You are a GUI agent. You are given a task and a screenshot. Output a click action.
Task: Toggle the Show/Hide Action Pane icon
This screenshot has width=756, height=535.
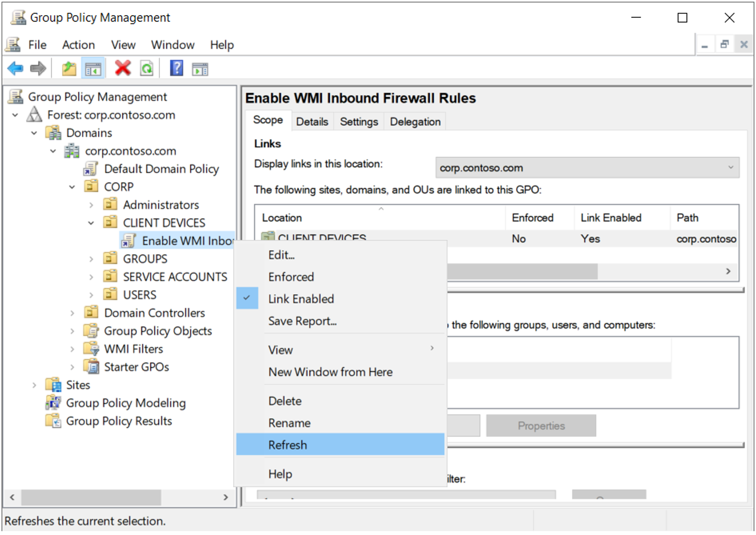200,69
